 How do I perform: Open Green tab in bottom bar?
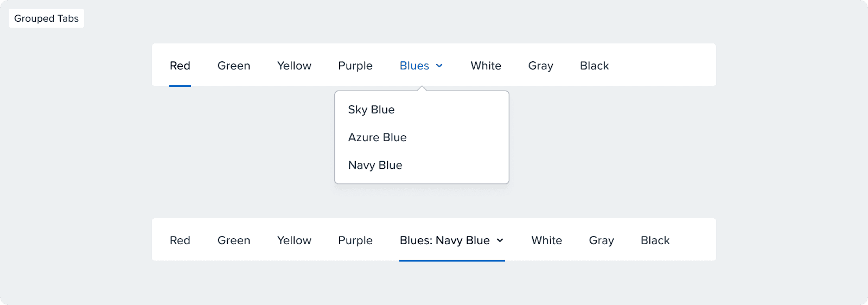coord(234,240)
